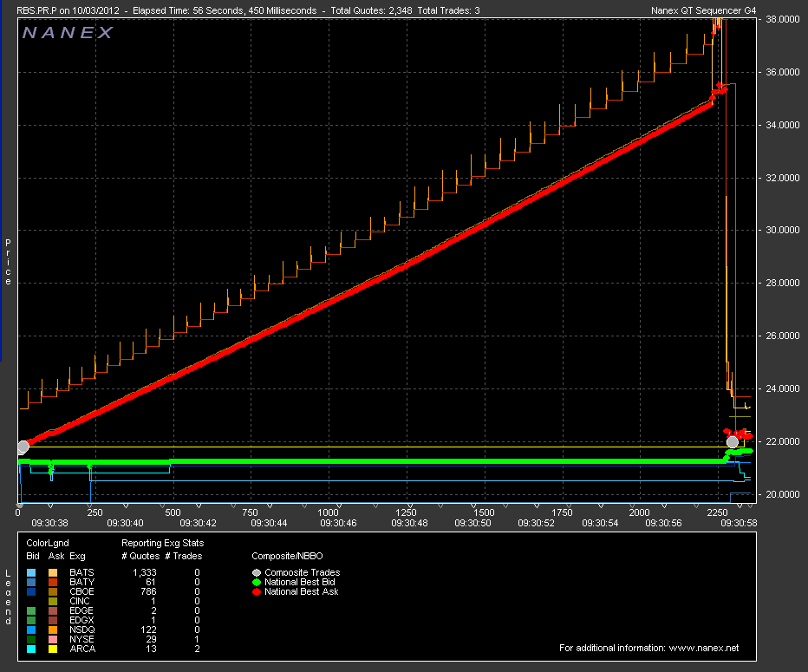The image size is (808, 672).
Task: Click the '# Trades' column header
Action: (x=184, y=556)
